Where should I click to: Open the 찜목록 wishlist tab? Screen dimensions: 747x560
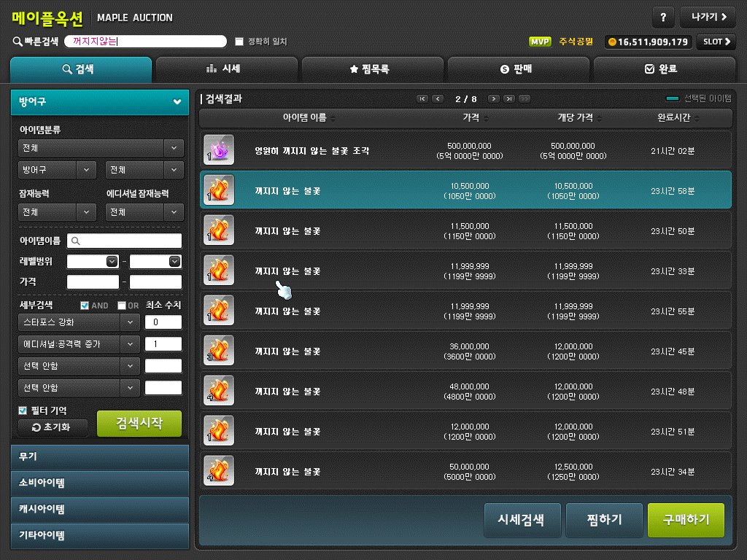pos(373,69)
